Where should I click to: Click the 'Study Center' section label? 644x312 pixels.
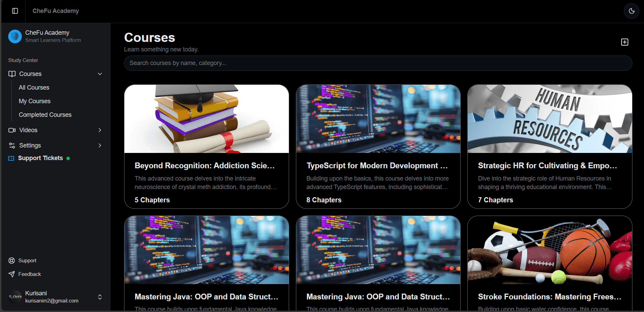pyautogui.click(x=23, y=60)
